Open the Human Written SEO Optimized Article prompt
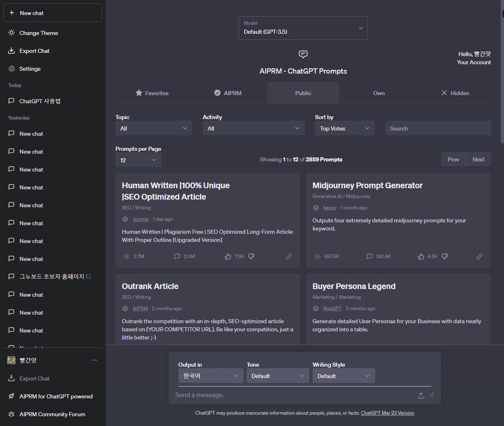The height and width of the screenshot is (426, 504). coord(176,191)
